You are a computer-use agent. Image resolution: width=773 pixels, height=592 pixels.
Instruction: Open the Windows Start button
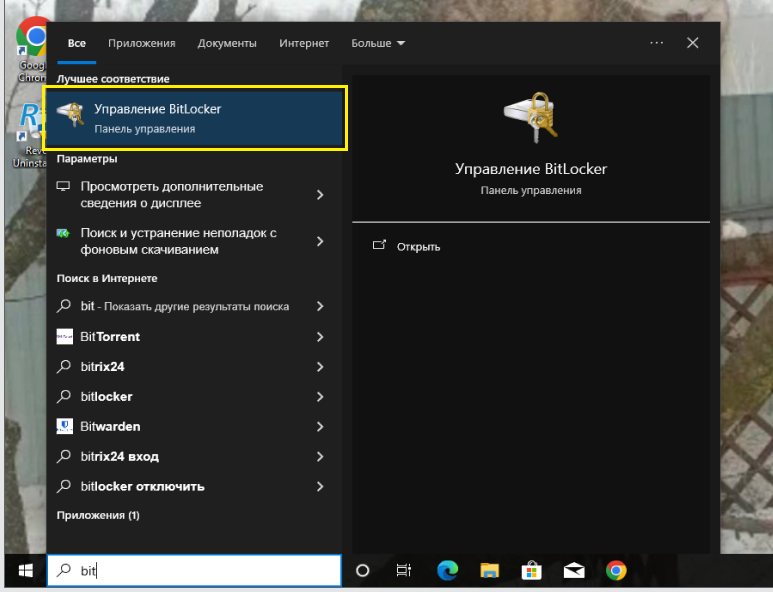click(x=26, y=570)
